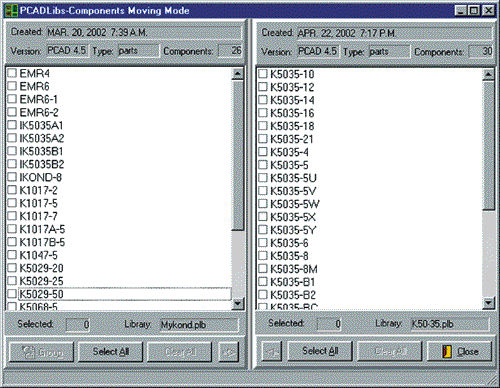Click the left pane Clear All button
Screen dimensions: 500x388
click(180, 352)
